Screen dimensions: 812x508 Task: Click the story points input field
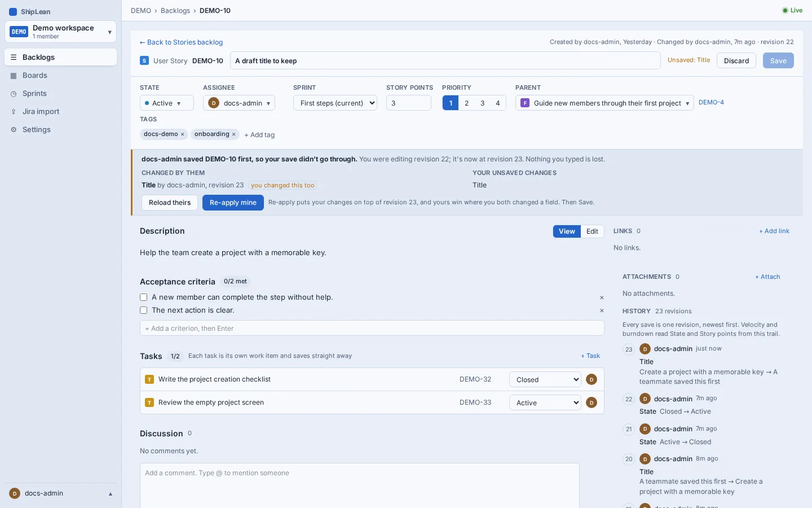point(409,103)
